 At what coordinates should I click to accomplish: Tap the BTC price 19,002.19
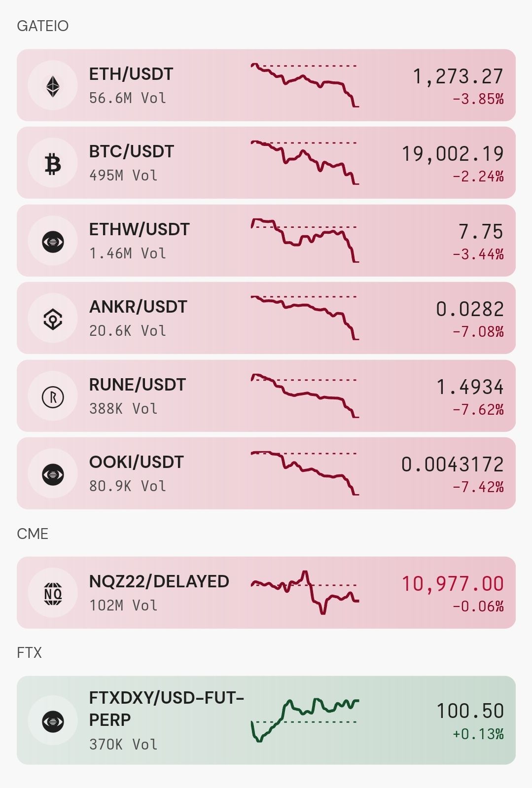(x=453, y=154)
